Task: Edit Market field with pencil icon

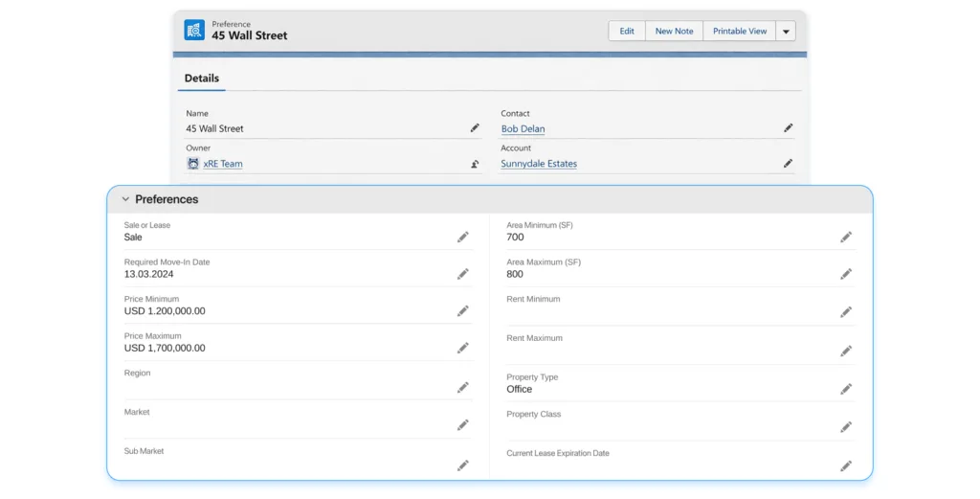Action: 463,425
